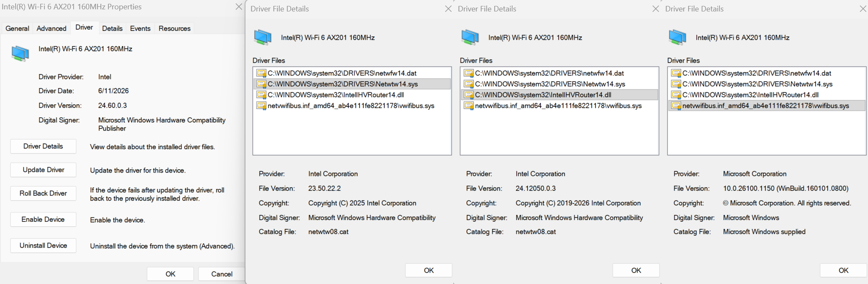The height and width of the screenshot is (284, 868).
Task: Click Netwtw14.sys file icon in first dialog
Action: click(x=262, y=84)
